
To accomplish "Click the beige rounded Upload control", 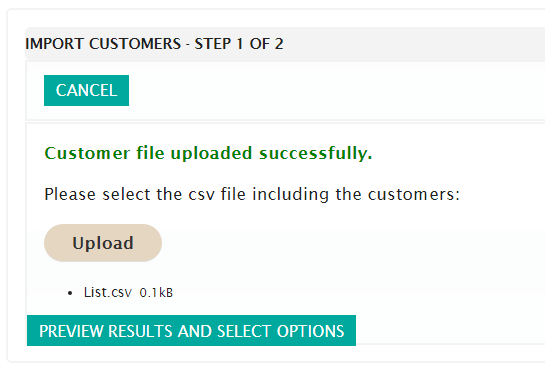I will [103, 243].
